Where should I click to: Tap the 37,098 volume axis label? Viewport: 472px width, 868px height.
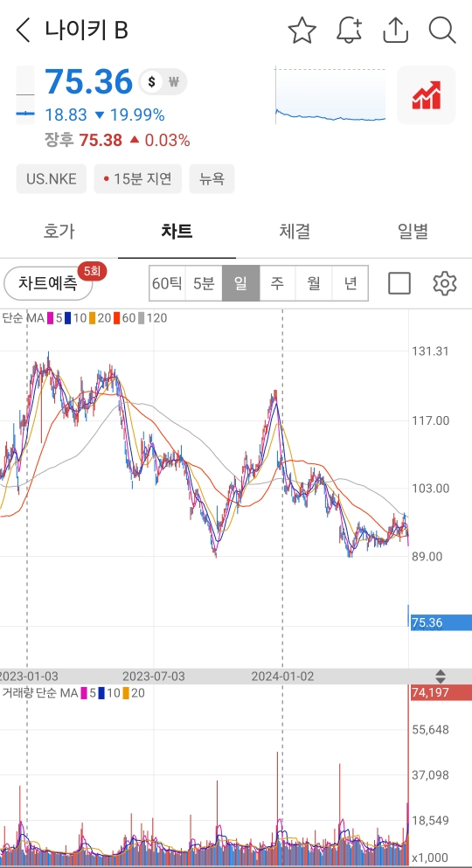(431, 774)
